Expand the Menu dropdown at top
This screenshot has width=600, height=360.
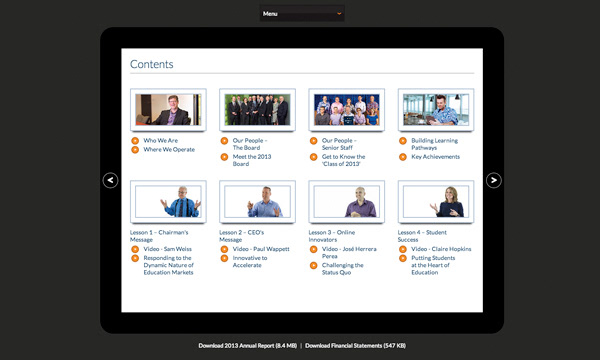[x=302, y=13]
